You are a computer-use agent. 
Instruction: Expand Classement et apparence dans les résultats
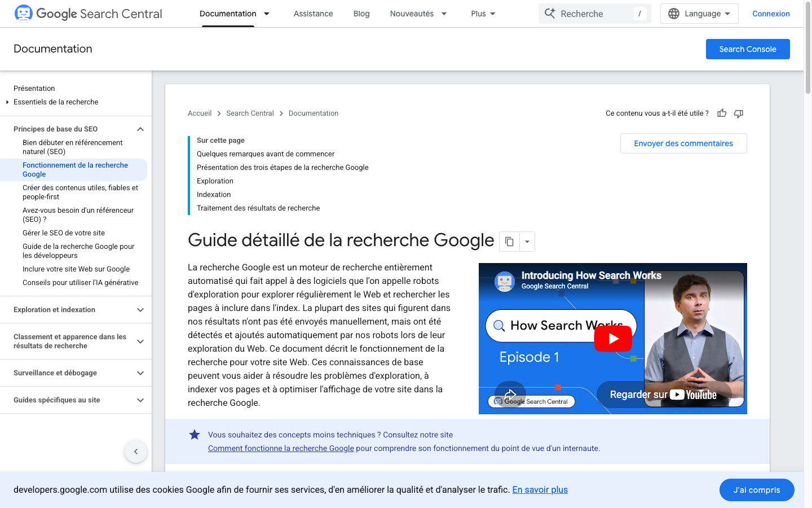pyautogui.click(x=140, y=341)
